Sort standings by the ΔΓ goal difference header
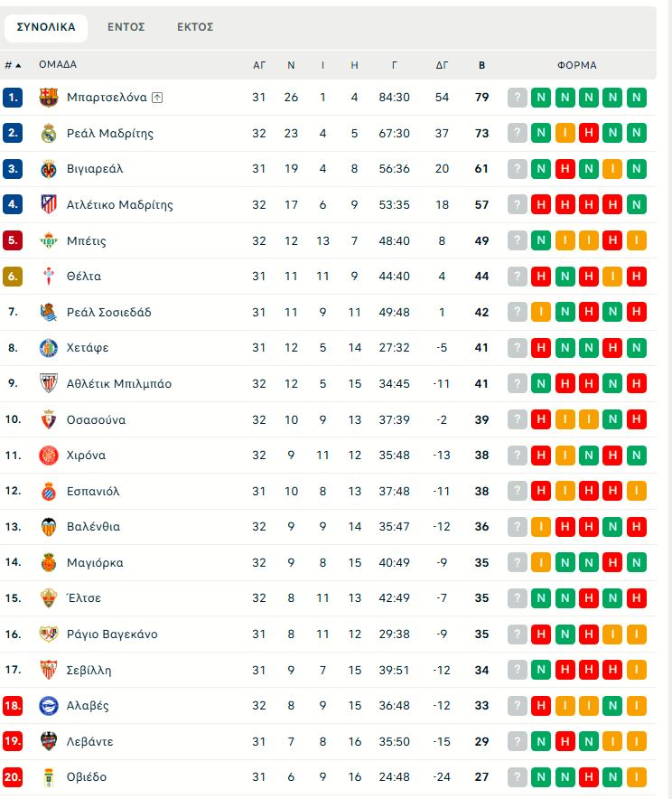The height and width of the screenshot is (799, 672). (x=443, y=65)
